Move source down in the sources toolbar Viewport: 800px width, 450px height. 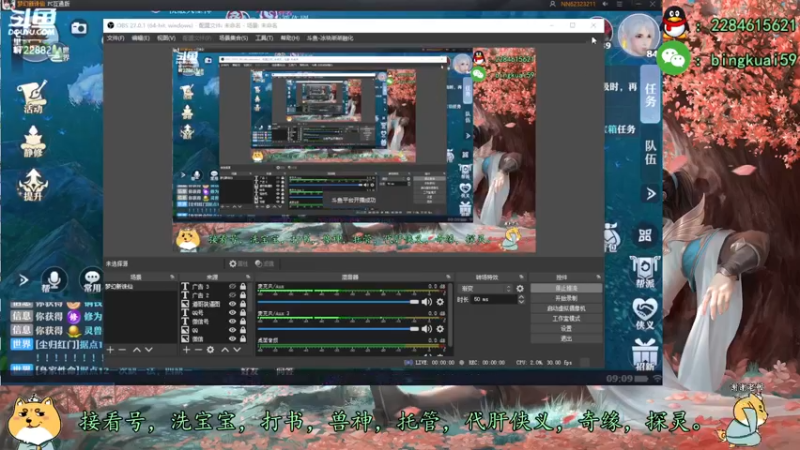pos(237,349)
